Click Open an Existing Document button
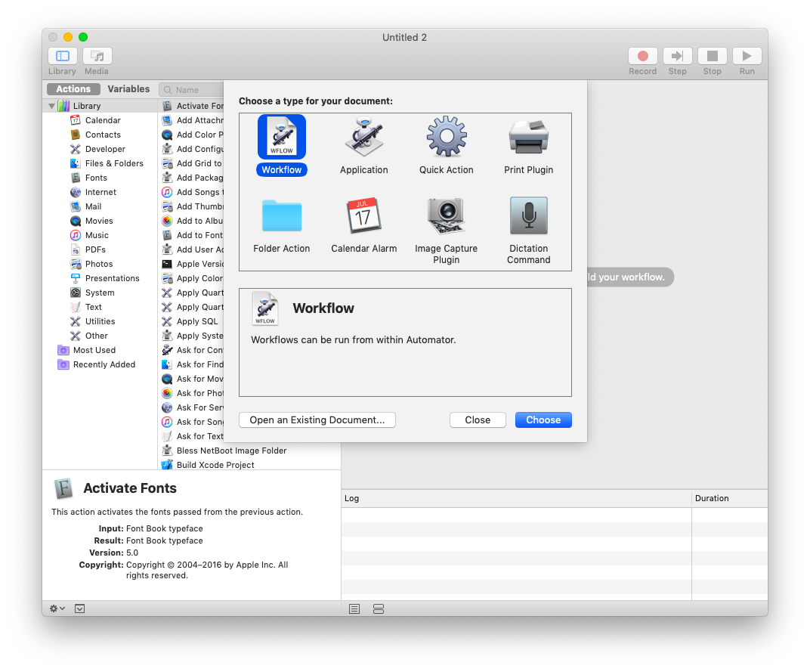The height and width of the screenshot is (672, 810). coord(317,420)
